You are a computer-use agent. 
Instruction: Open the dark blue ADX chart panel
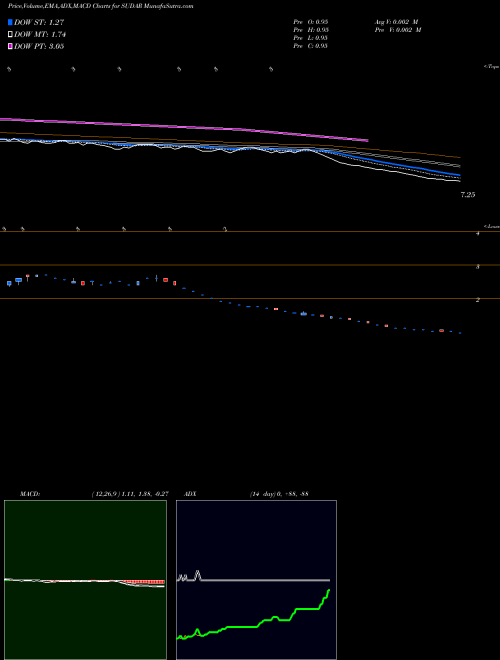coord(256,580)
